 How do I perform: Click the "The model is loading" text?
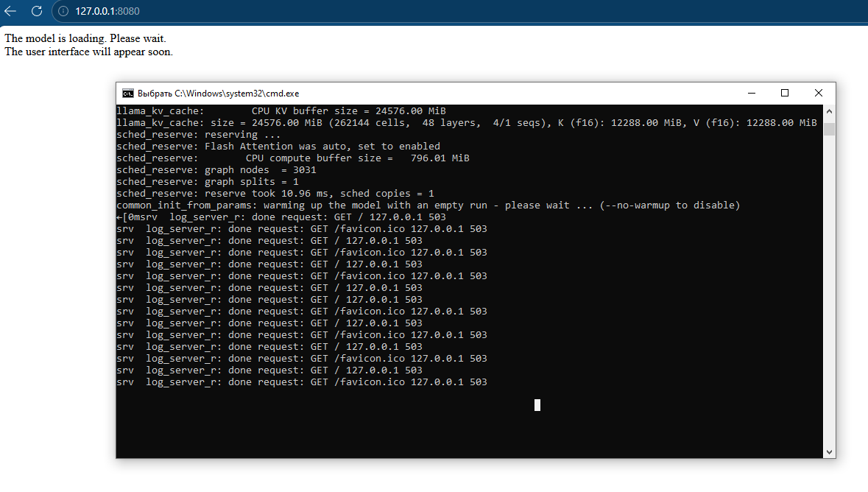[85, 38]
